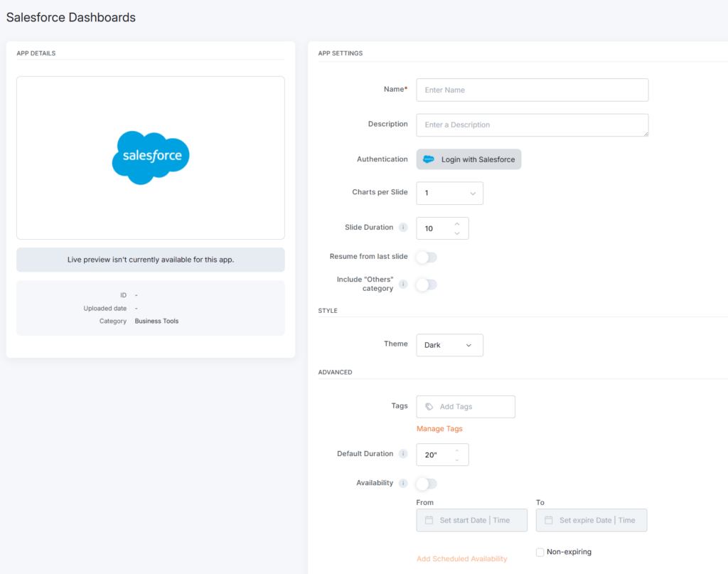Screen dimensions: 728x574
Task: Click the Availability info icon
Action: click(x=403, y=484)
